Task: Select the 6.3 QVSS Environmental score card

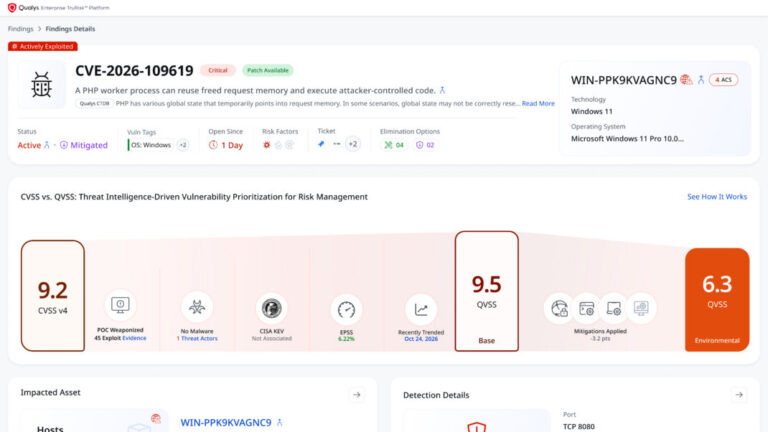Action: tap(717, 299)
